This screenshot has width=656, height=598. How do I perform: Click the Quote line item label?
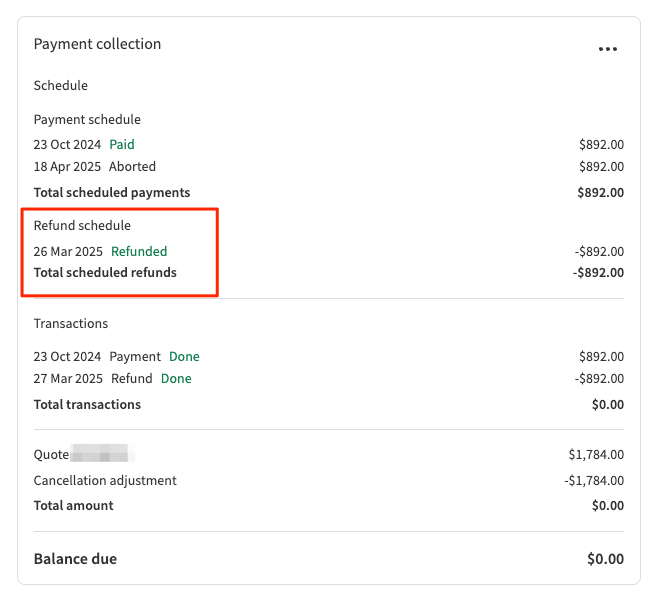tap(51, 454)
